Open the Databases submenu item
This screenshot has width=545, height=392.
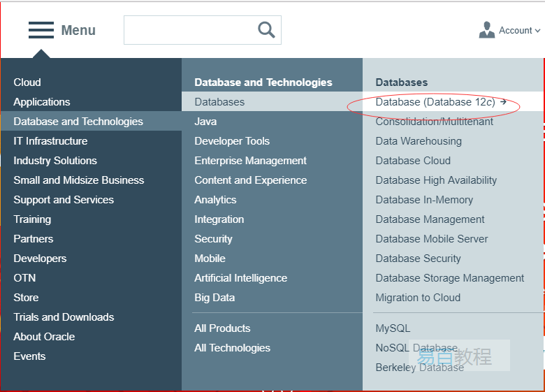pyautogui.click(x=219, y=102)
